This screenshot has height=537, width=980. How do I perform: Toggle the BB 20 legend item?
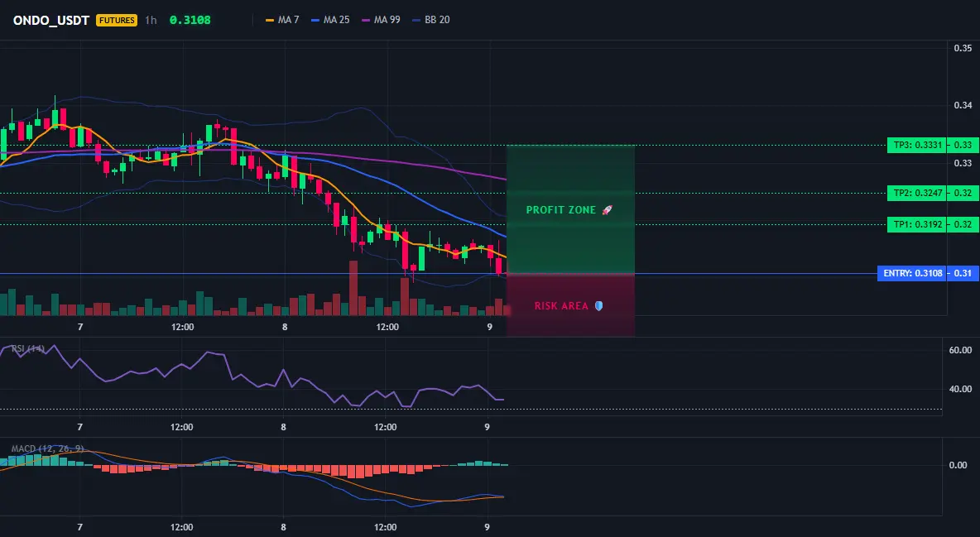pos(430,20)
